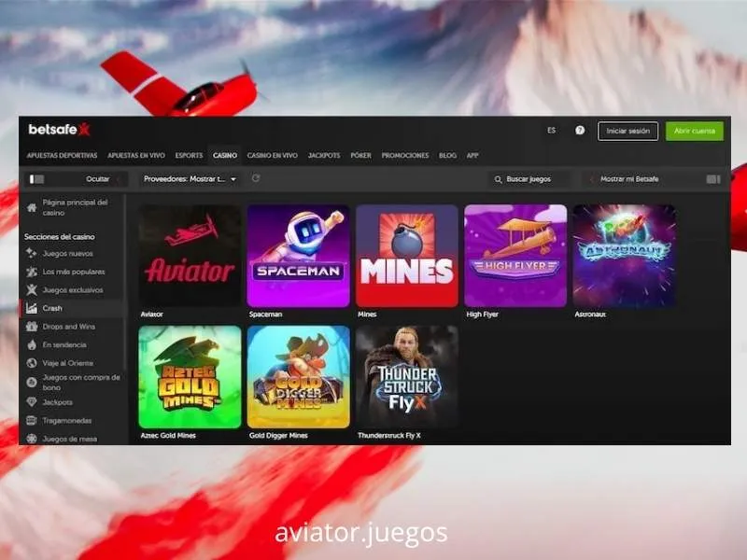Toggle the left sidebar panel icon
Image resolution: width=747 pixels, height=560 pixels.
[x=36, y=179]
